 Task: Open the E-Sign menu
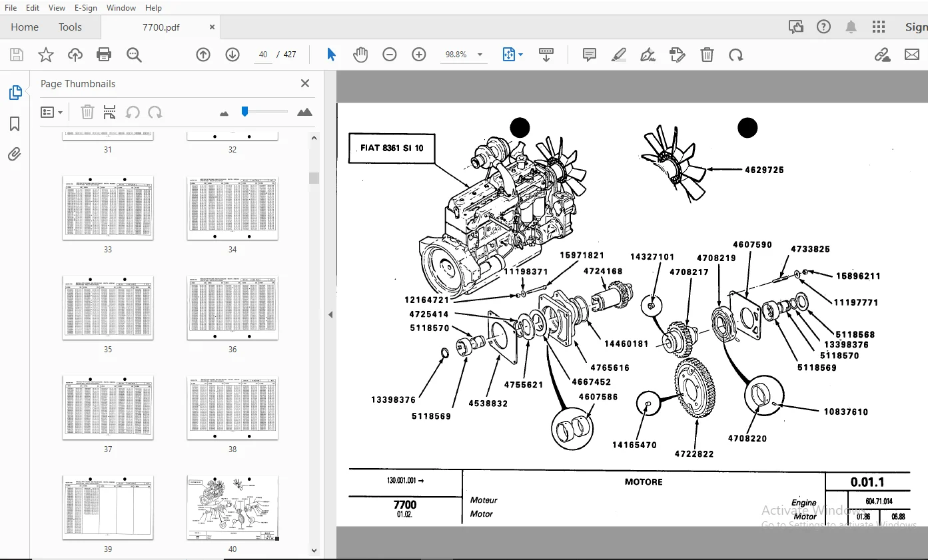coord(85,8)
